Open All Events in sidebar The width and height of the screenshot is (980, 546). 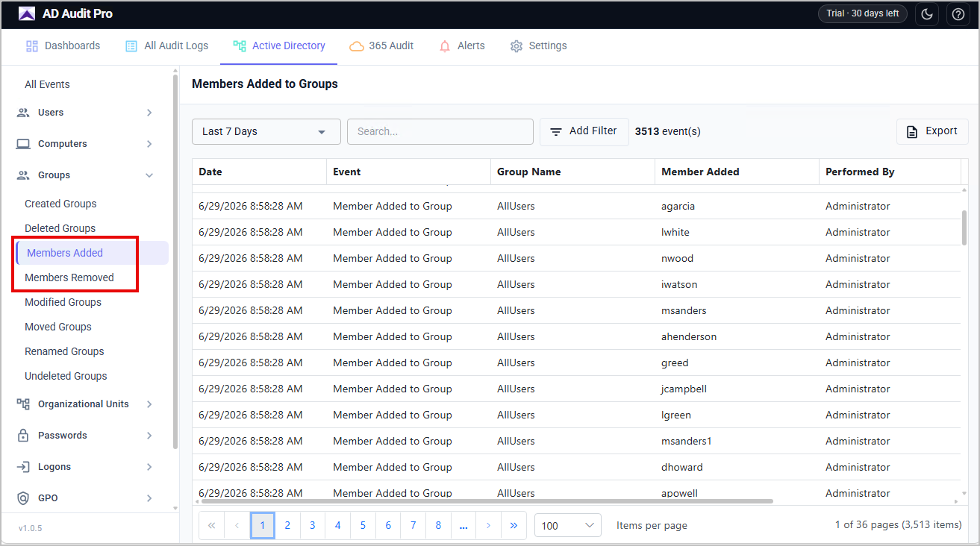tap(47, 84)
